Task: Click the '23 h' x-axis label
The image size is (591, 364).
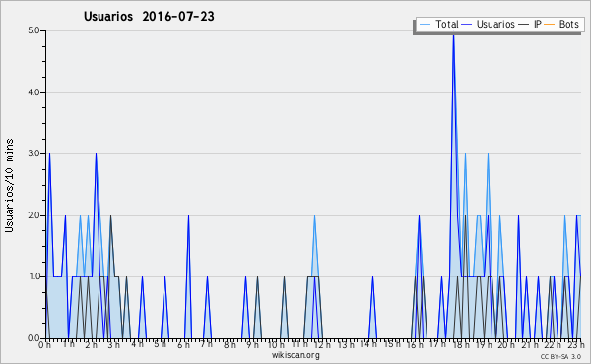Action: (x=576, y=345)
